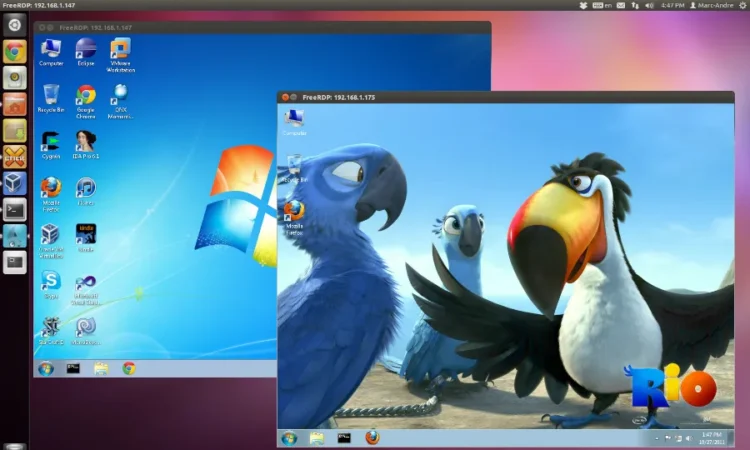Open Eclipse on the 192.168.1.147 desktop
750x450 pixels.
pos(86,49)
